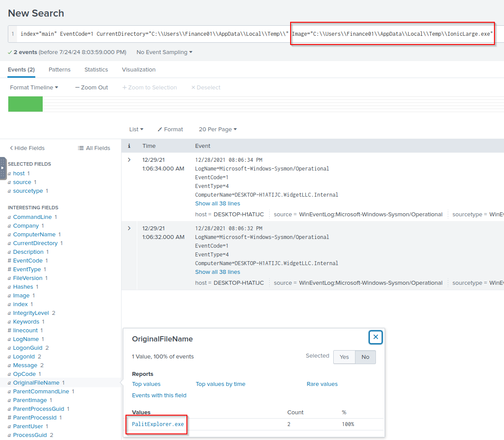The height and width of the screenshot is (440, 504).
Task: Click the PalitExplorer.exe value link
Action: (158, 424)
